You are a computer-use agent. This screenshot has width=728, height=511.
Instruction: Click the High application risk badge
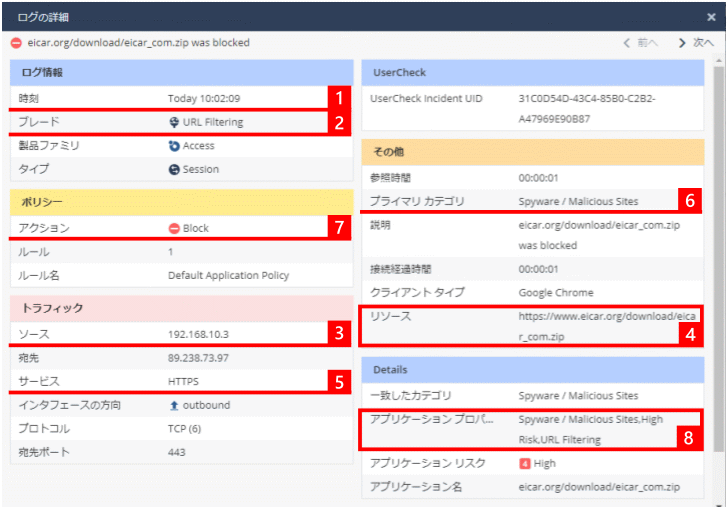pos(524,464)
